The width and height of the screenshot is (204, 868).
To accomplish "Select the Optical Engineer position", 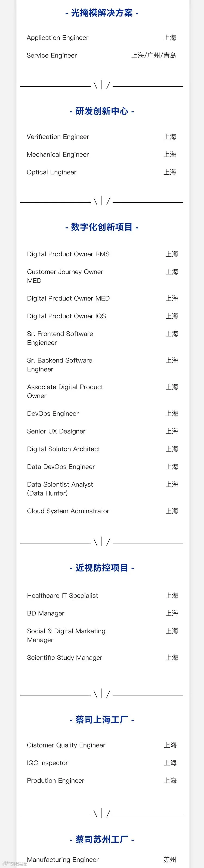I will coord(51,172).
